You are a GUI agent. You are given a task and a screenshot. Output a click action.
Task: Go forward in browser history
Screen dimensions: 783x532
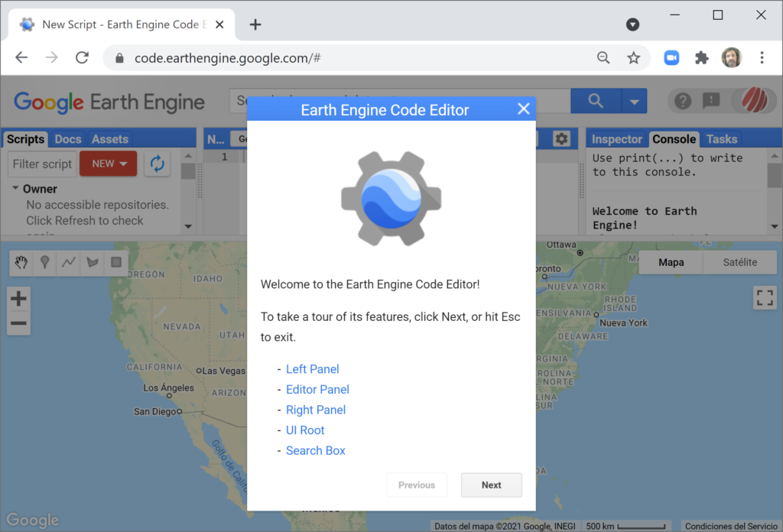point(51,58)
